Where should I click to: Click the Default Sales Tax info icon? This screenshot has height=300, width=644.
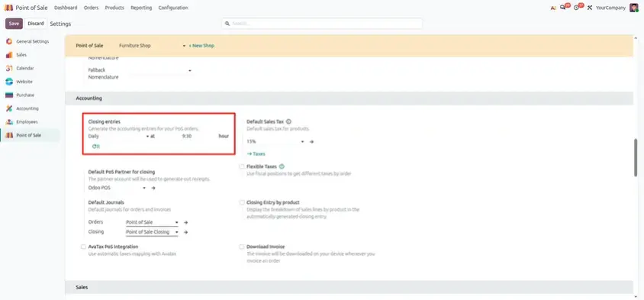click(288, 121)
